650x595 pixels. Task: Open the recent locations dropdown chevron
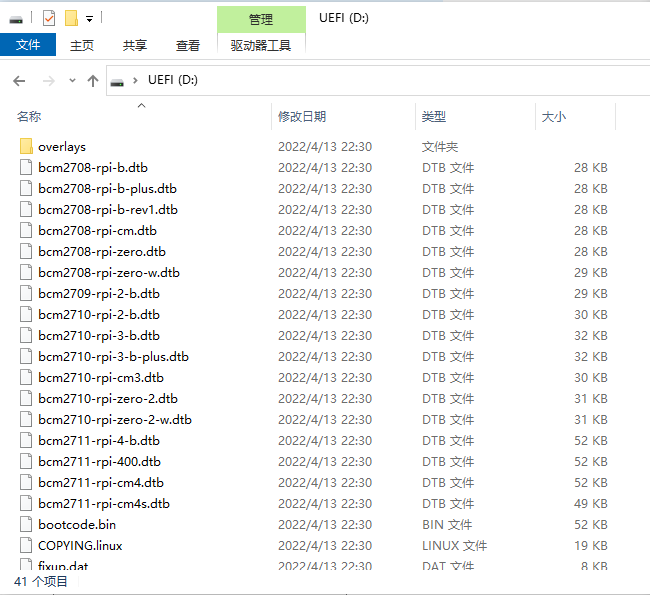pyautogui.click(x=71, y=81)
